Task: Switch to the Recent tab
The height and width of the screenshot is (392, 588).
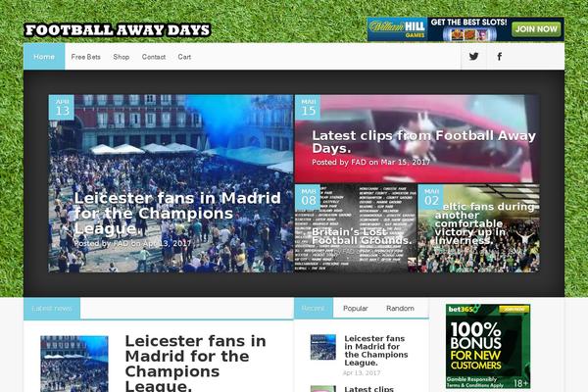Action: coord(314,308)
